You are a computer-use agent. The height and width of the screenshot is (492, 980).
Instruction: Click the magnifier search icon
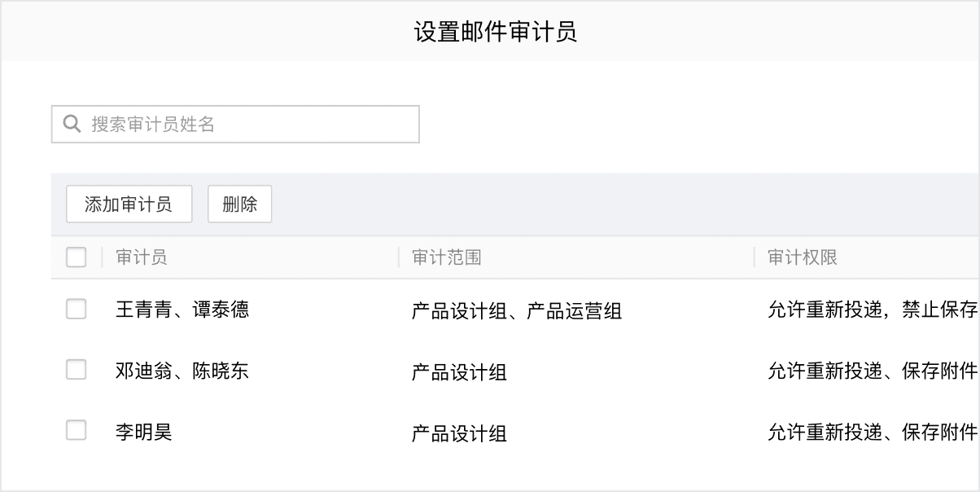click(x=72, y=124)
